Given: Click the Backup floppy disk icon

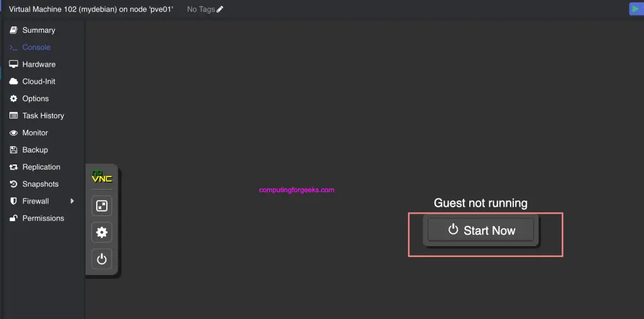Looking at the screenshot, I should [x=14, y=150].
